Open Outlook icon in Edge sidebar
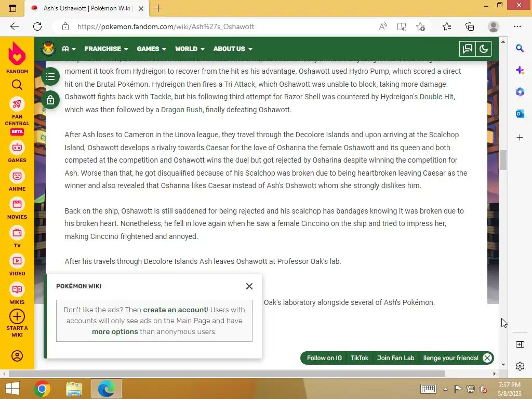Screen dimensions: 532x399 pyautogui.click(x=520, y=114)
